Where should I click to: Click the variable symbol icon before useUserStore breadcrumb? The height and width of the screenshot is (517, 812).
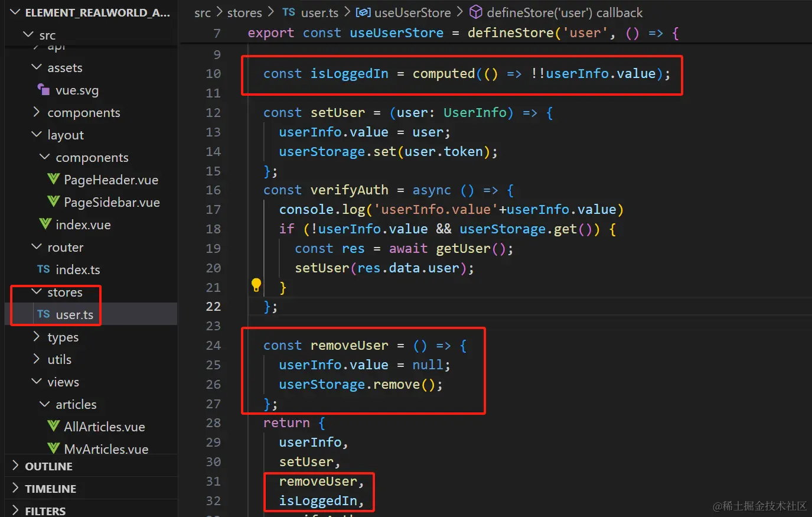[x=363, y=12]
